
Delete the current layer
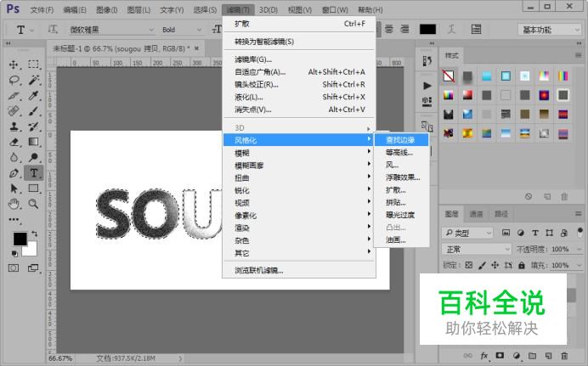click(x=564, y=356)
